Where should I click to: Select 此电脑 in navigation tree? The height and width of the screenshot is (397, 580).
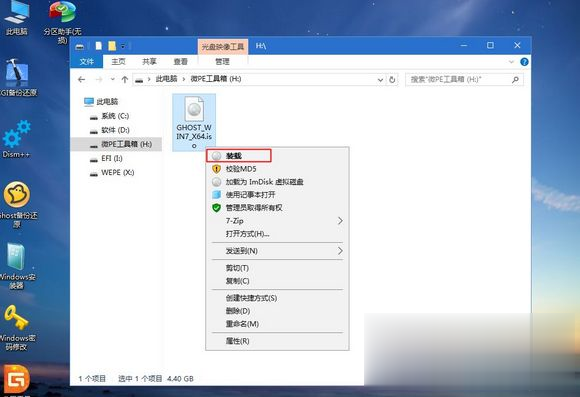click(x=107, y=102)
